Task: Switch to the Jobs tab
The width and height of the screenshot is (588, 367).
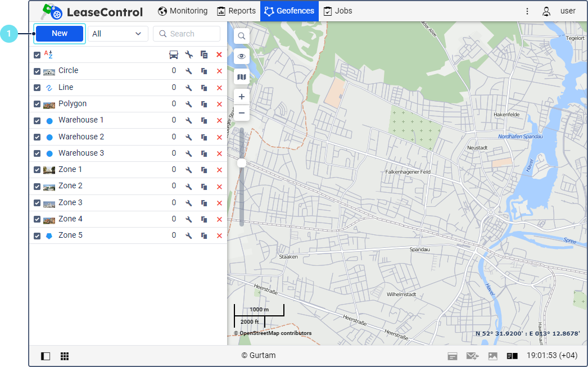Action: pos(338,11)
